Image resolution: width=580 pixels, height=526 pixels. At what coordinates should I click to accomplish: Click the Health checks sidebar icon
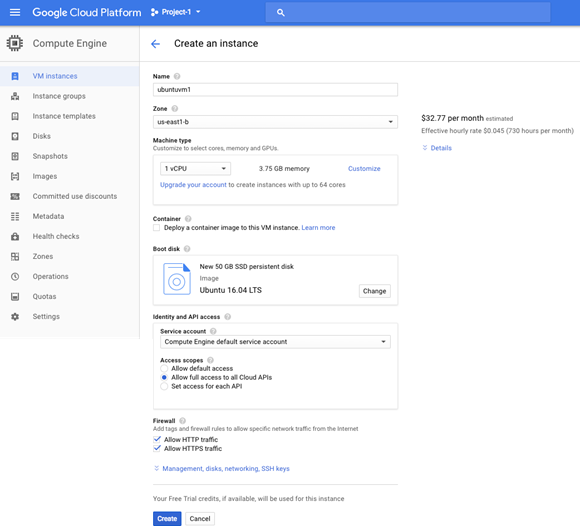15,236
